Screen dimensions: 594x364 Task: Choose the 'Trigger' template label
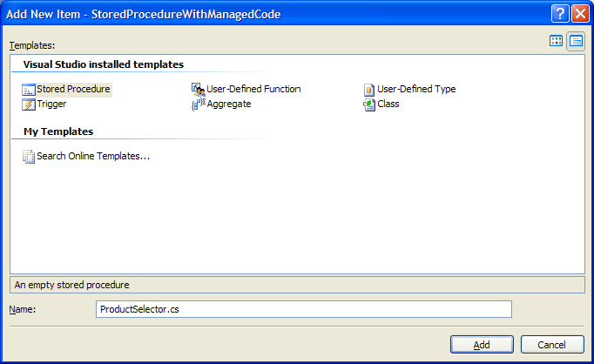[x=51, y=104]
